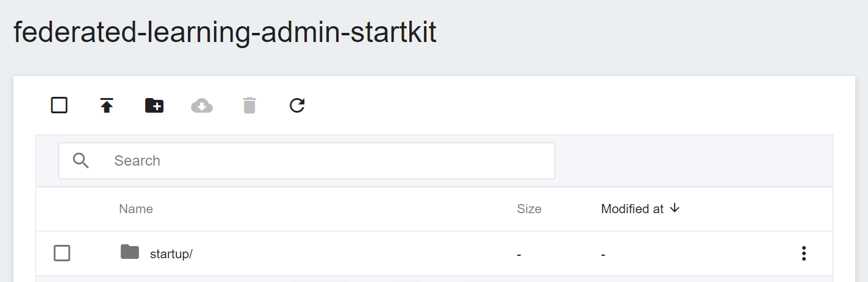Refresh the file list

297,105
